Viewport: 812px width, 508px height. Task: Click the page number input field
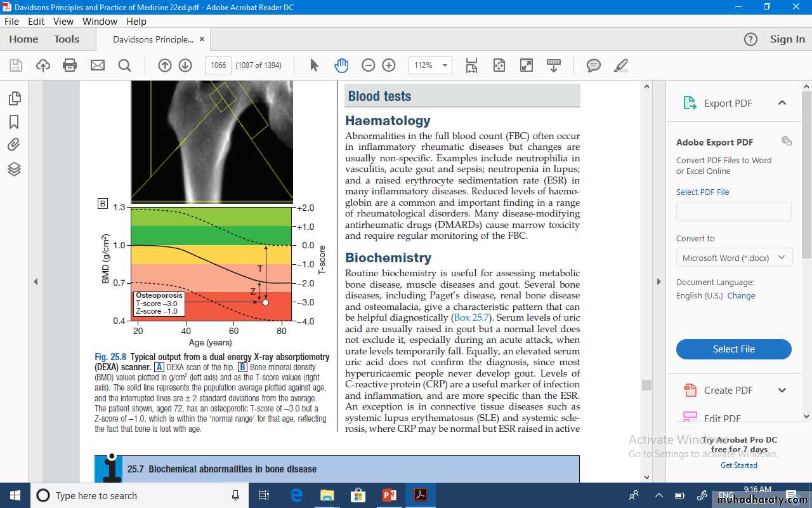(x=218, y=65)
